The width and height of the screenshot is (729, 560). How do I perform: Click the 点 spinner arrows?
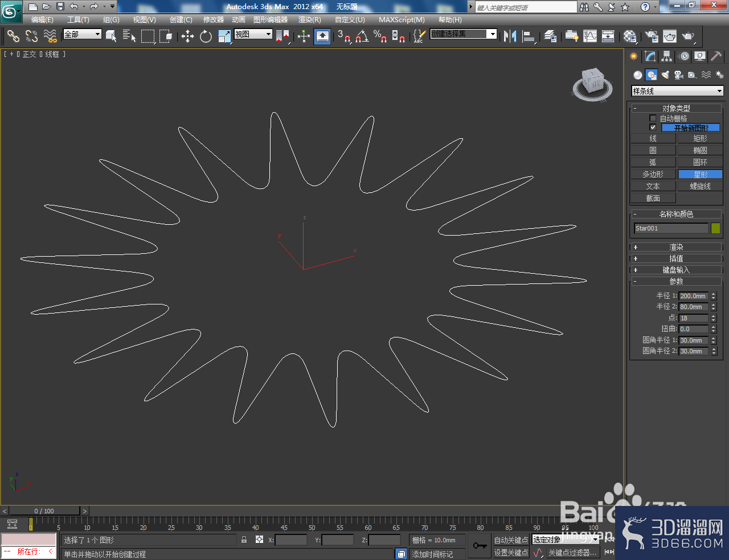(x=713, y=318)
